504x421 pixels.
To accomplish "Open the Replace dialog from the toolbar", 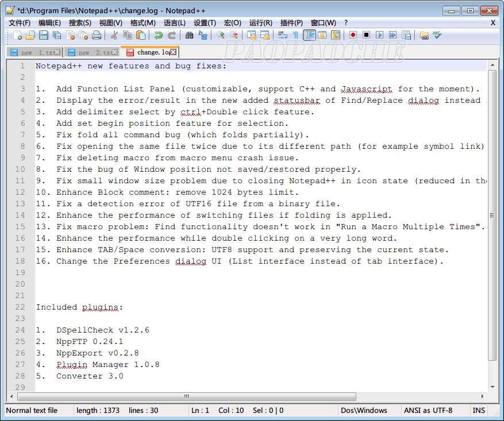I will click(x=202, y=35).
